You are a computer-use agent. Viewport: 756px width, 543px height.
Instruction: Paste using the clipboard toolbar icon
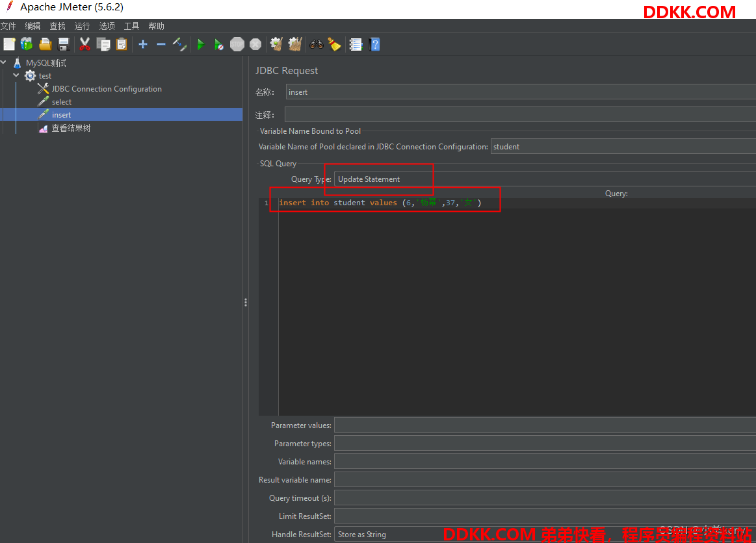pyautogui.click(x=122, y=44)
